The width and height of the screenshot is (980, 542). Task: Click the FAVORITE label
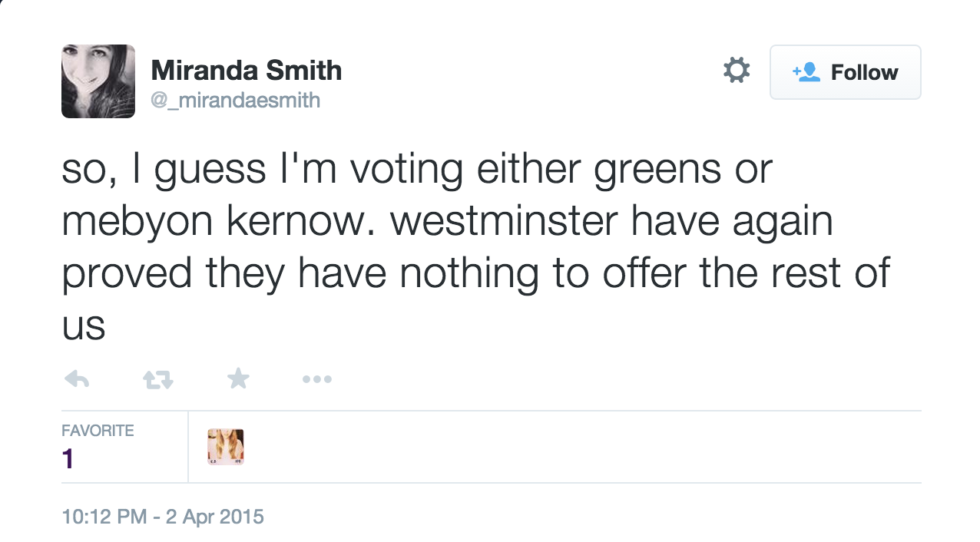[x=98, y=431]
